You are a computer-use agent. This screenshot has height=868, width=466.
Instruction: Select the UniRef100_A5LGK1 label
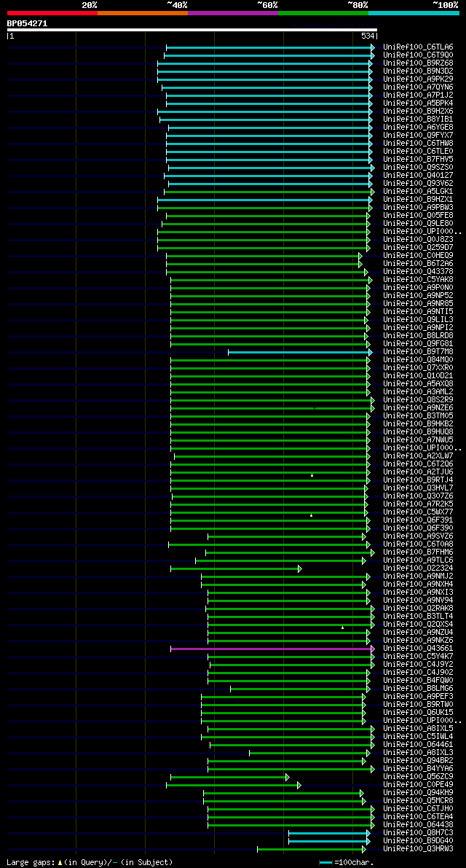[418, 192]
